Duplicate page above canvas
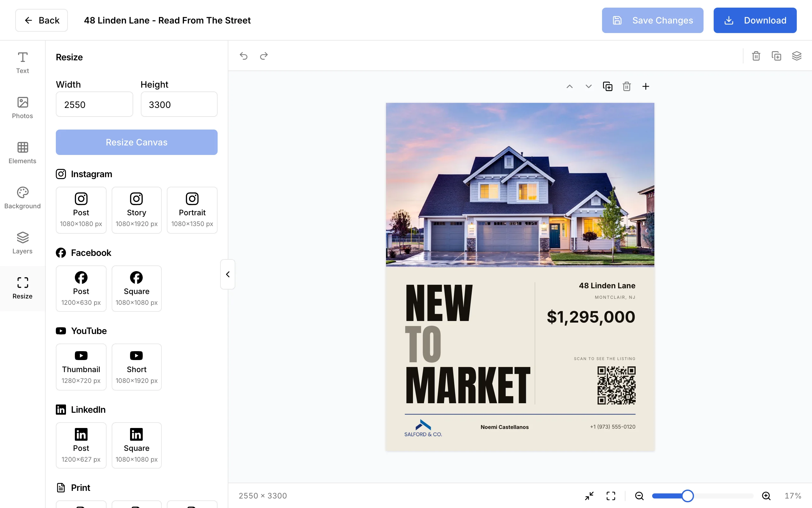 [608, 86]
